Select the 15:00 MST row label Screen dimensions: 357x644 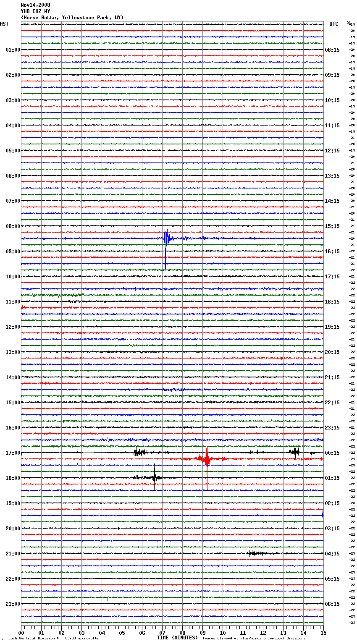13,403
